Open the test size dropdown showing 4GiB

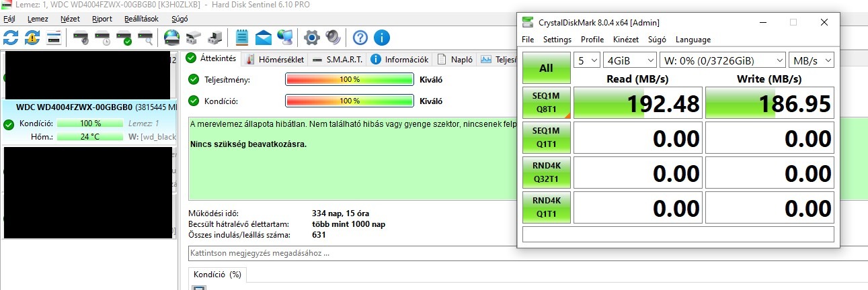(629, 60)
